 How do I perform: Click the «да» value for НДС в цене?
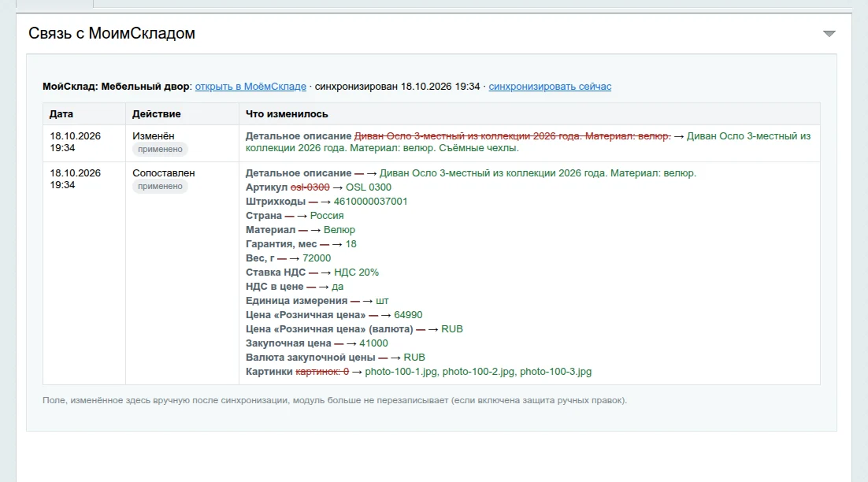(338, 287)
